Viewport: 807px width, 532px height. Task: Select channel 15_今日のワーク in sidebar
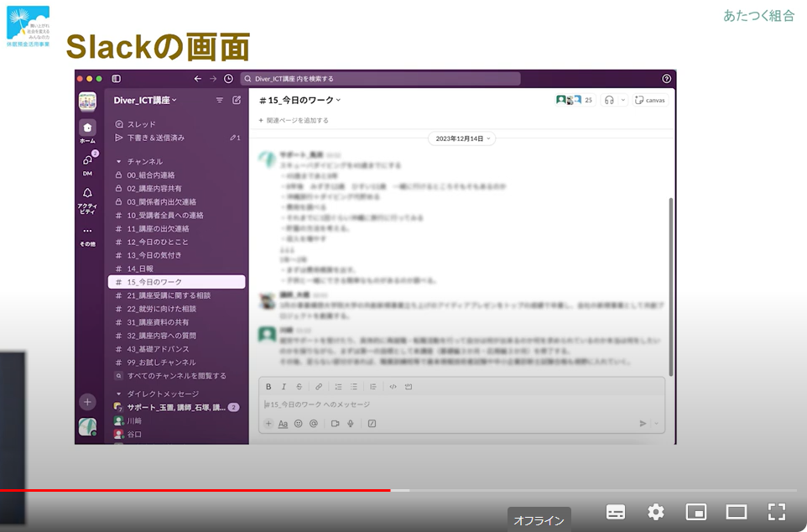pyautogui.click(x=176, y=282)
